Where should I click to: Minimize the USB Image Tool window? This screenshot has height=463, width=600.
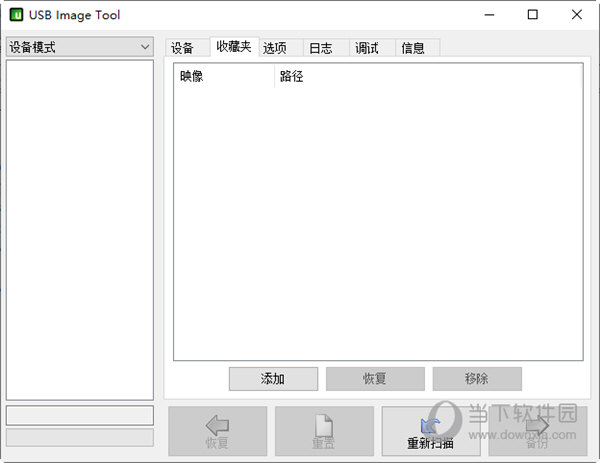pos(489,15)
